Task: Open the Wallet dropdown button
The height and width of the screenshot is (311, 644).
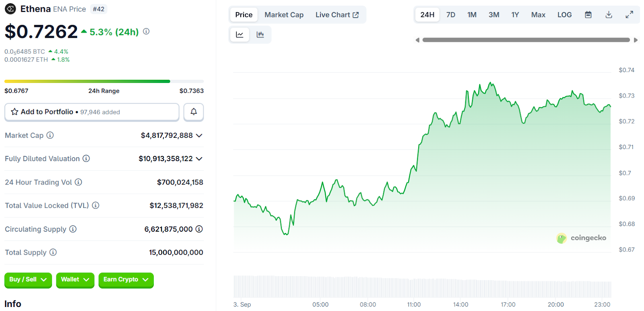Action: (75, 280)
